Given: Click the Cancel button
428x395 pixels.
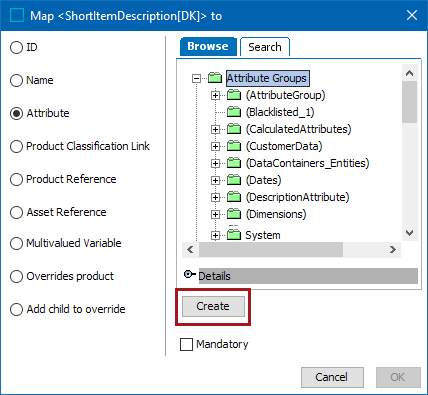Looking at the screenshot, I should [332, 377].
